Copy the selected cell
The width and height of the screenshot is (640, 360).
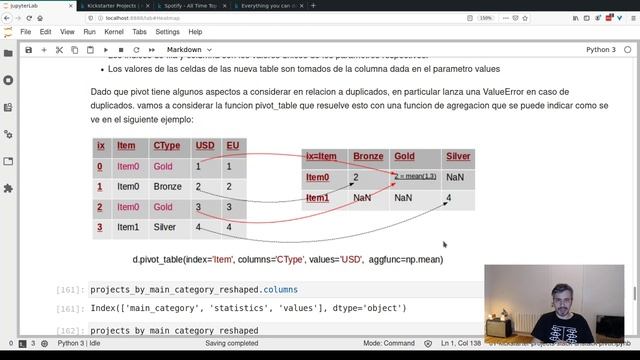point(75,50)
